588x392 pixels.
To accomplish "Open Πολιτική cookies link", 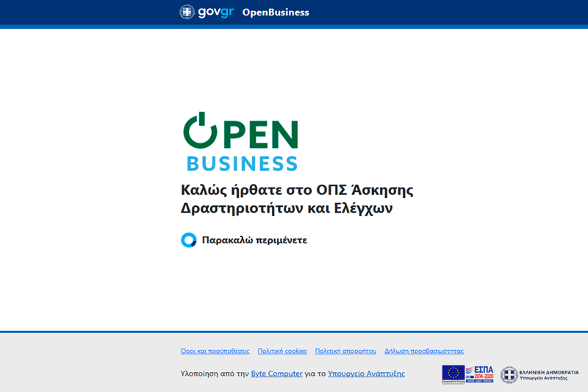I will pos(282,351).
